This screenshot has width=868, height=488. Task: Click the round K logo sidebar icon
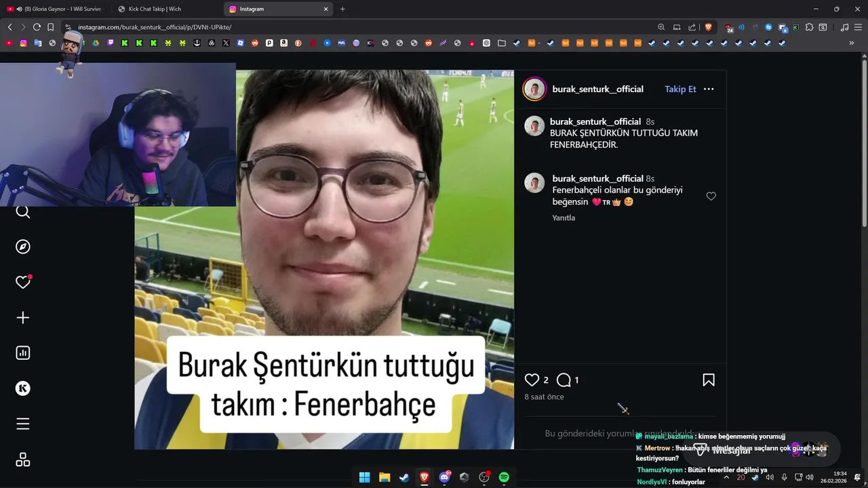tap(23, 388)
